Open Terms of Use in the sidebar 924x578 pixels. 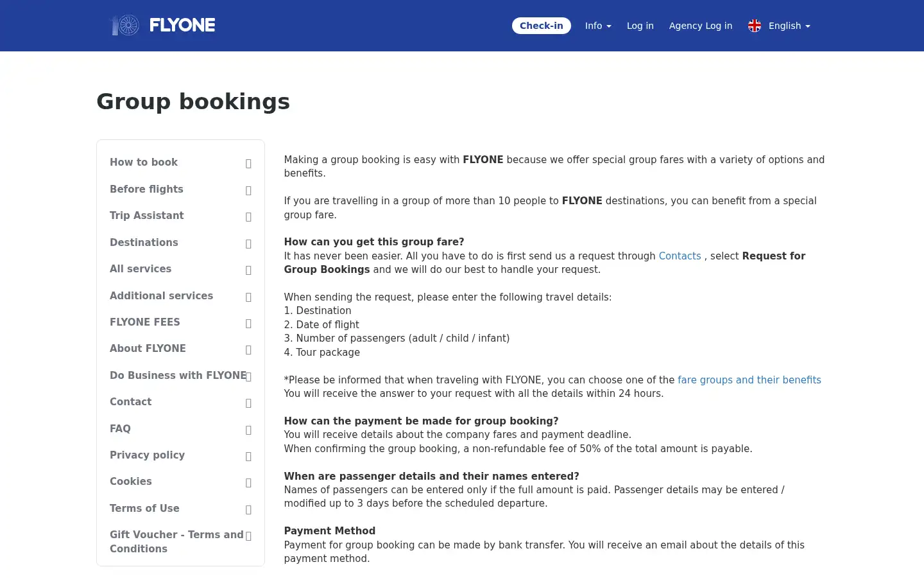180,509
